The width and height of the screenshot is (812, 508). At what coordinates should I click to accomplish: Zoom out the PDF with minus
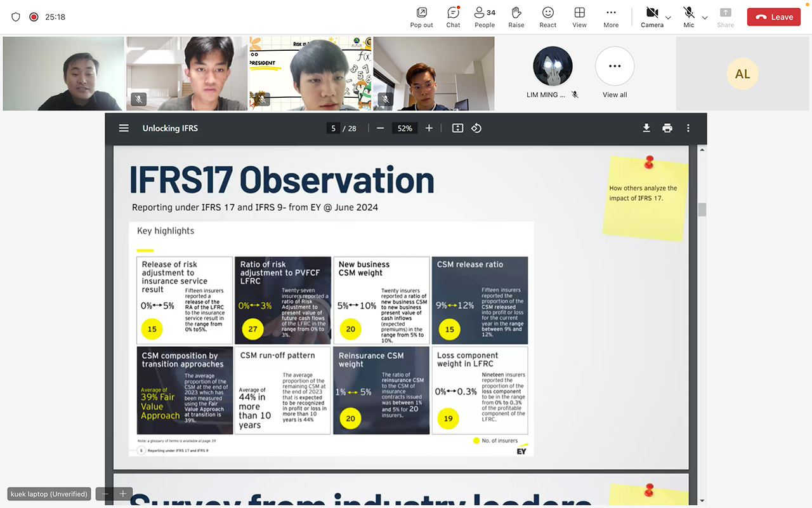[x=380, y=128]
